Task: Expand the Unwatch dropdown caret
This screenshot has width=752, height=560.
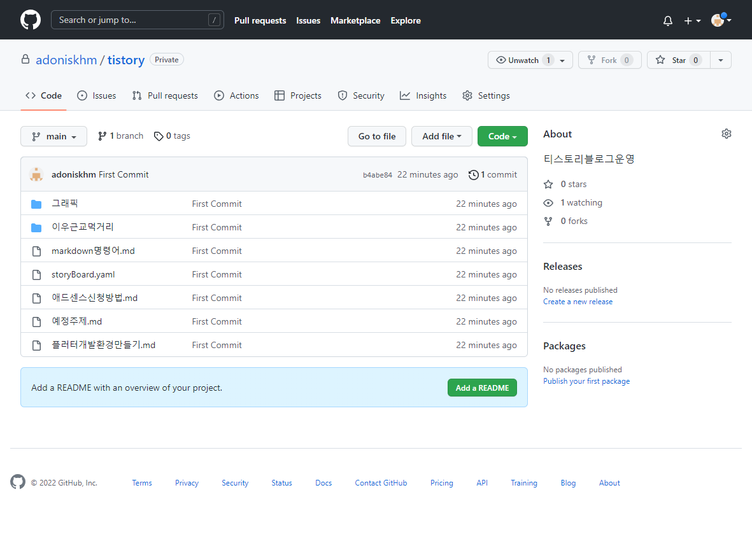Action: pyautogui.click(x=562, y=60)
